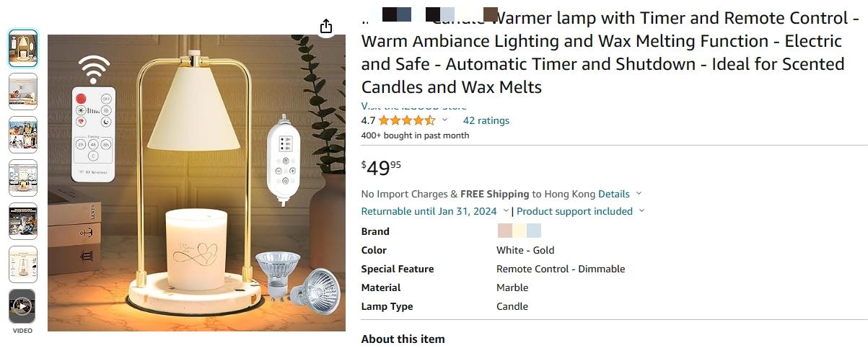Expand Product support included chevron

click(x=641, y=211)
